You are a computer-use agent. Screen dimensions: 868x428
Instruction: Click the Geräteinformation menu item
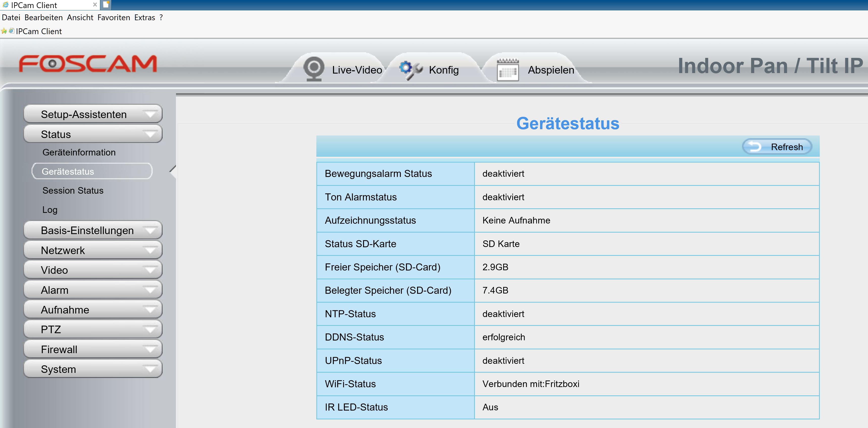click(x=79, y=152)
